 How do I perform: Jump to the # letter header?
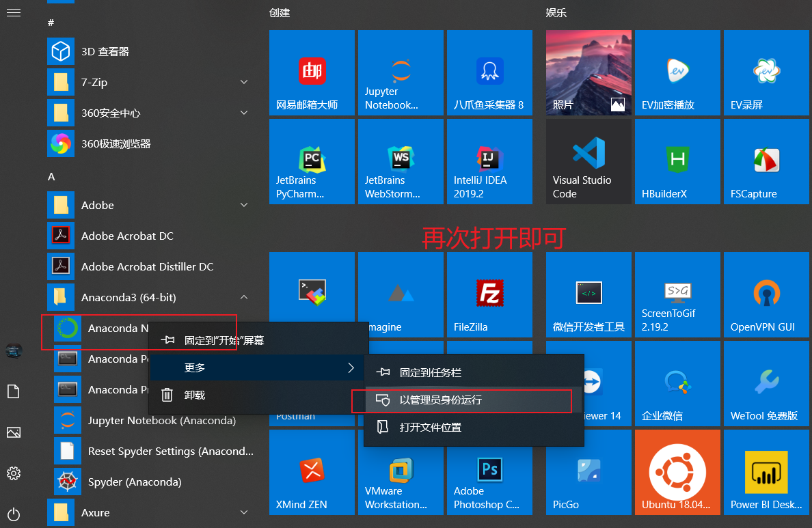pos(51,23)
